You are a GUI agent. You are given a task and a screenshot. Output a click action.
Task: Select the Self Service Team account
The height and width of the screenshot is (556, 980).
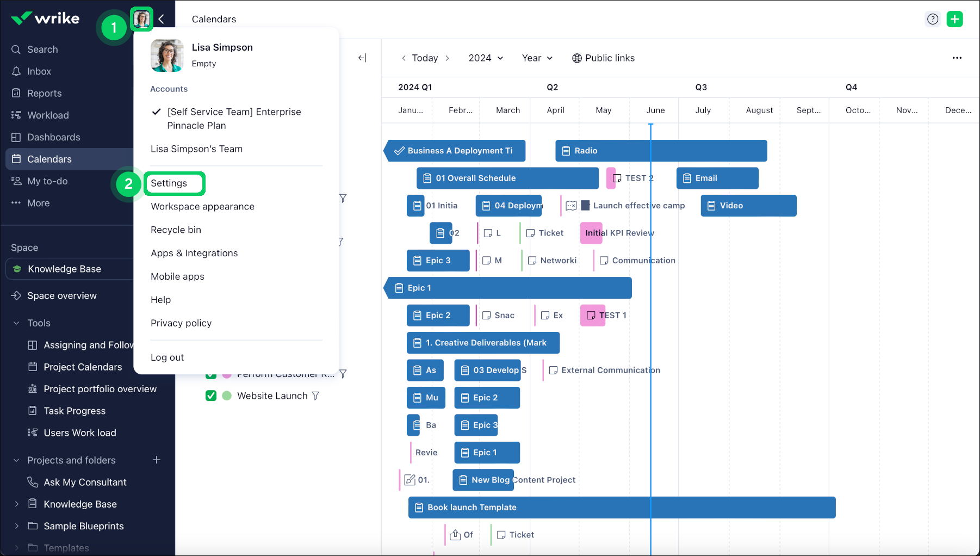click(x=234, y=119)
